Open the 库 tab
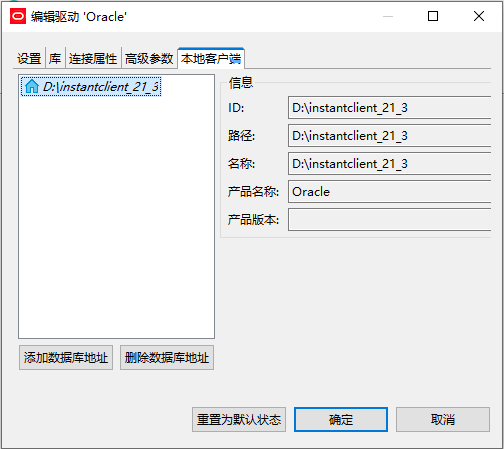 click(55, 59)
